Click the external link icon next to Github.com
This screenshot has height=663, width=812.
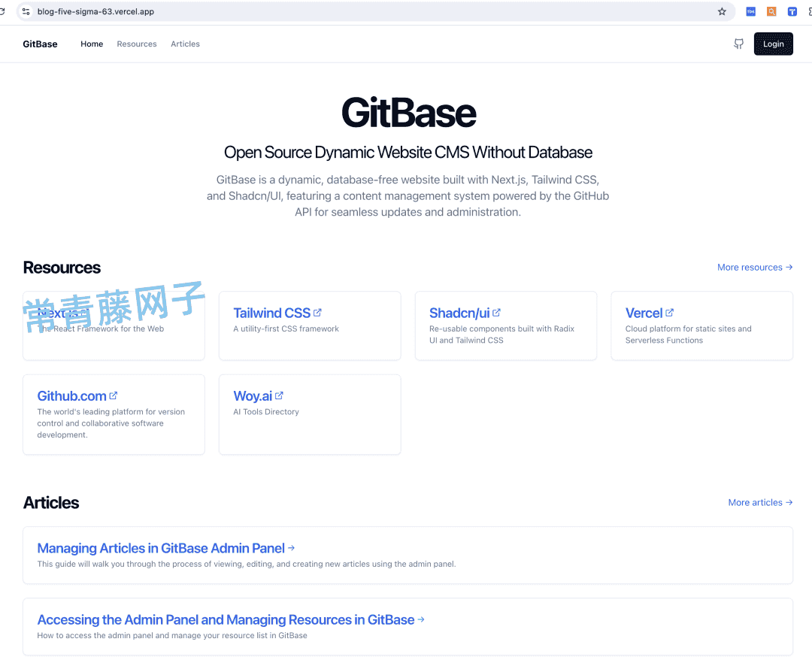pos(114,395)
